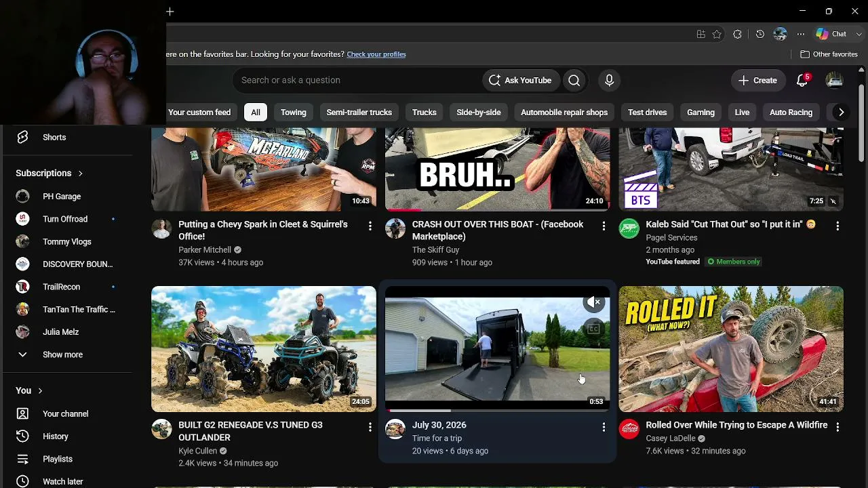Click the search magnifier button
The height and width of the screenshot is (488, 868).
[x=574, y=80]
